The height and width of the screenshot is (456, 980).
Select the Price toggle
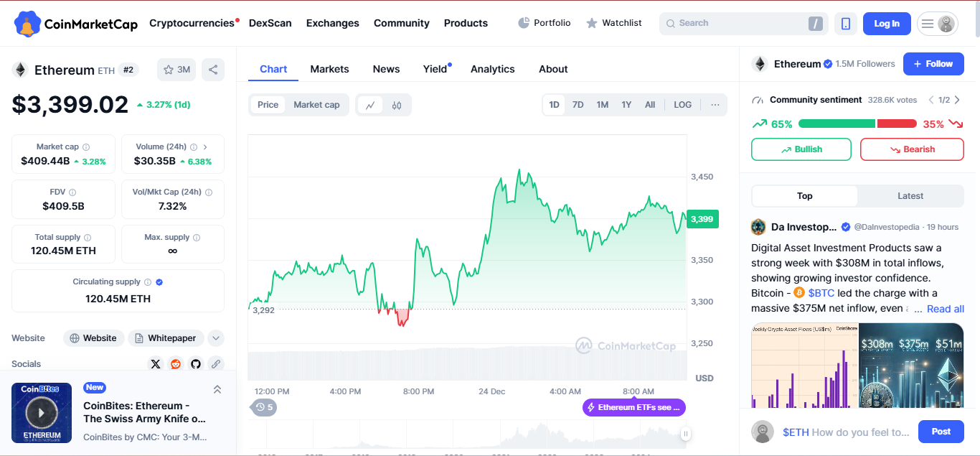pyautogui.click(x=268, y=105)
